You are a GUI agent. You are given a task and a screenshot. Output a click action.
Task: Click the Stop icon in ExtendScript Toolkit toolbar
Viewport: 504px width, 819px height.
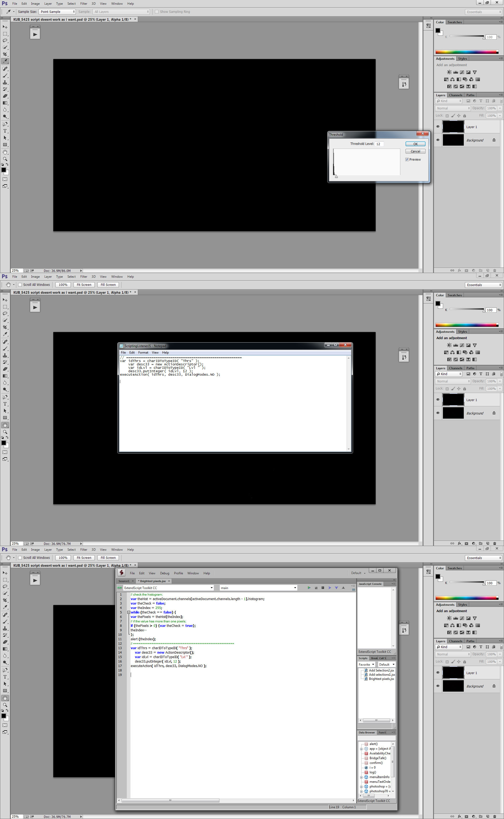(323, 588)
